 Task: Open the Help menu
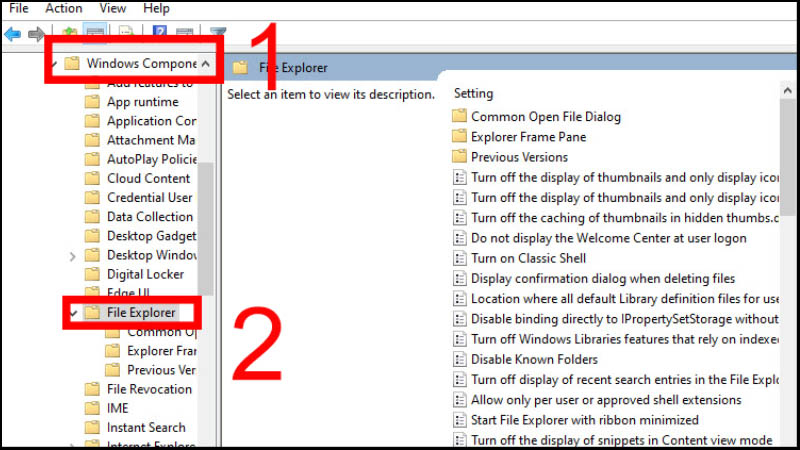156,9
